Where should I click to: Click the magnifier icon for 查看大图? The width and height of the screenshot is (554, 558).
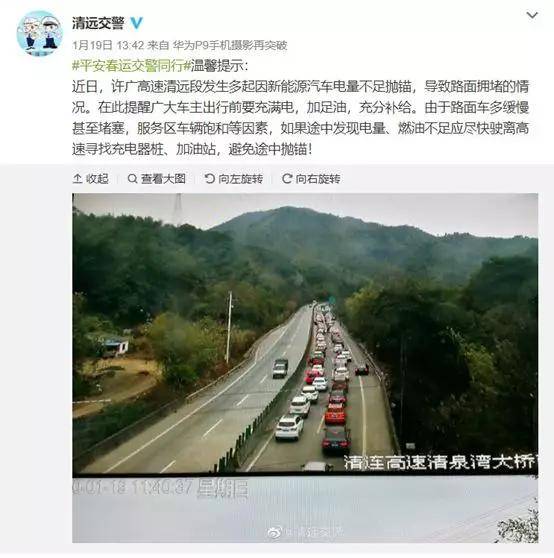click(x=132, y=179)
